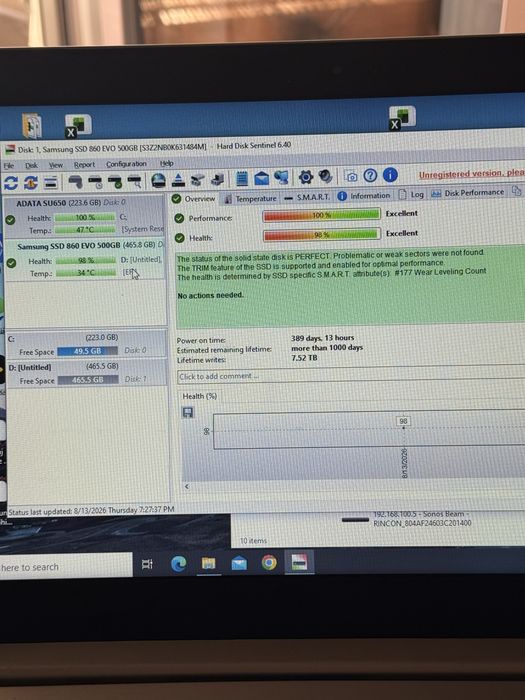Open the Report menu
Viewport: 525px width, 700px height.
pos(84,165)
